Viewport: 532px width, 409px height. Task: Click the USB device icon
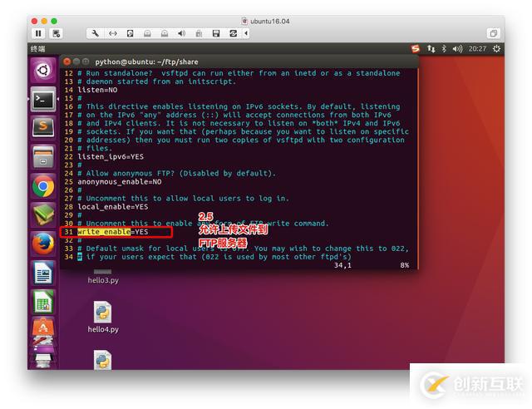click(x=199, y=33)
